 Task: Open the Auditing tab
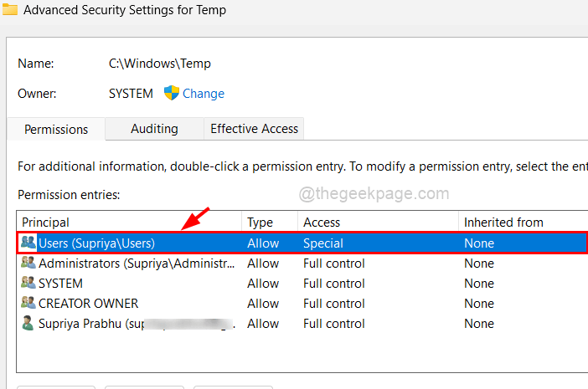pos(154,129)
